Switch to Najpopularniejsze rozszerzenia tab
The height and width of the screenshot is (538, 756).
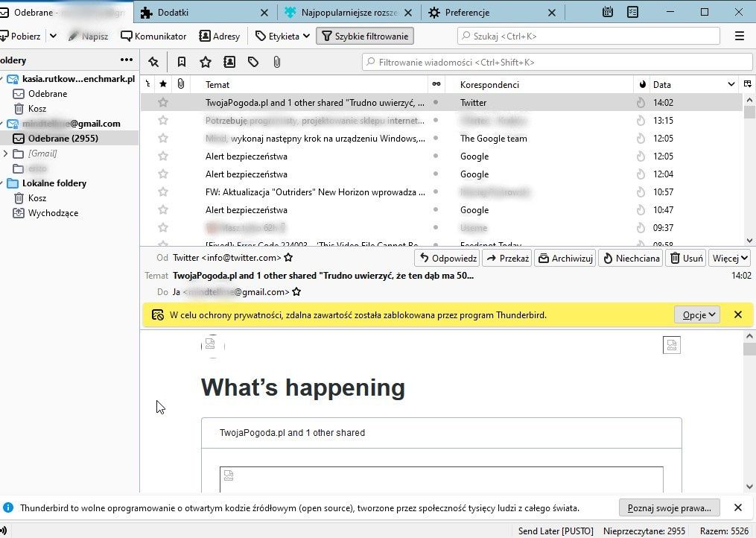[349, 13]
